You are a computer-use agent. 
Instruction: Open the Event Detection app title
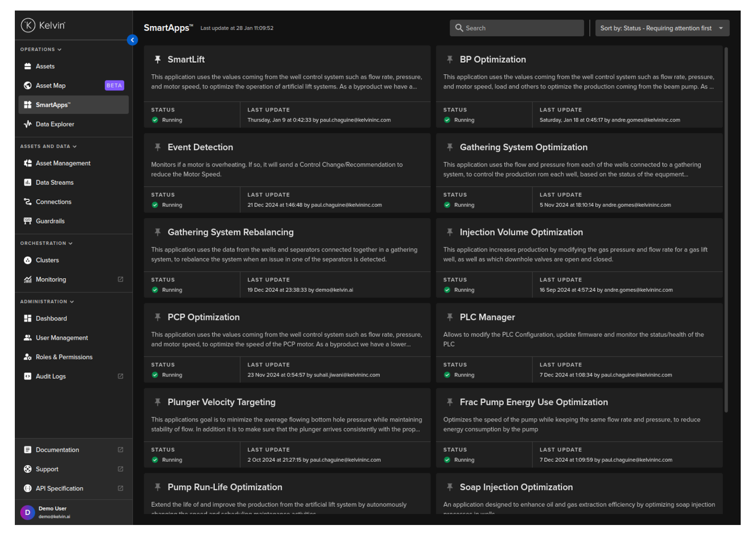200,147
